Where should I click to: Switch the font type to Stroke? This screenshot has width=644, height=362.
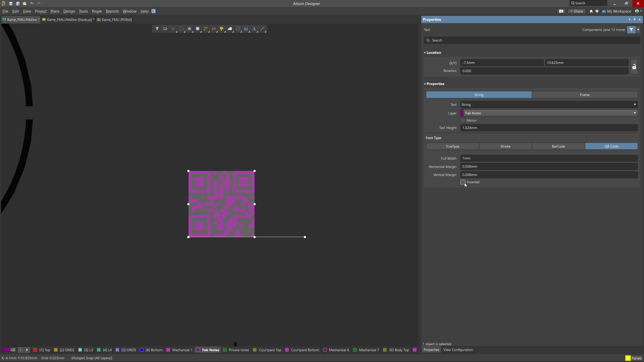click(505, 146)
